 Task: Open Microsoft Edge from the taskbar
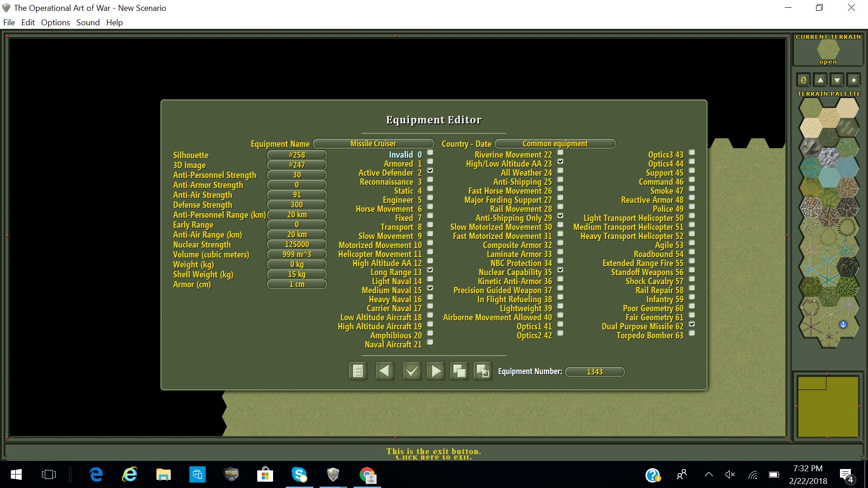pyautogui.click(x=96, y=474)
